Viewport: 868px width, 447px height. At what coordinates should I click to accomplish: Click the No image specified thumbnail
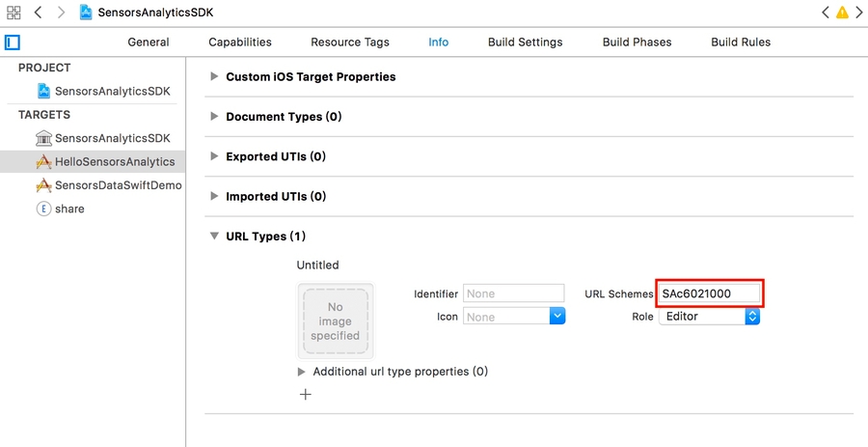336,321
